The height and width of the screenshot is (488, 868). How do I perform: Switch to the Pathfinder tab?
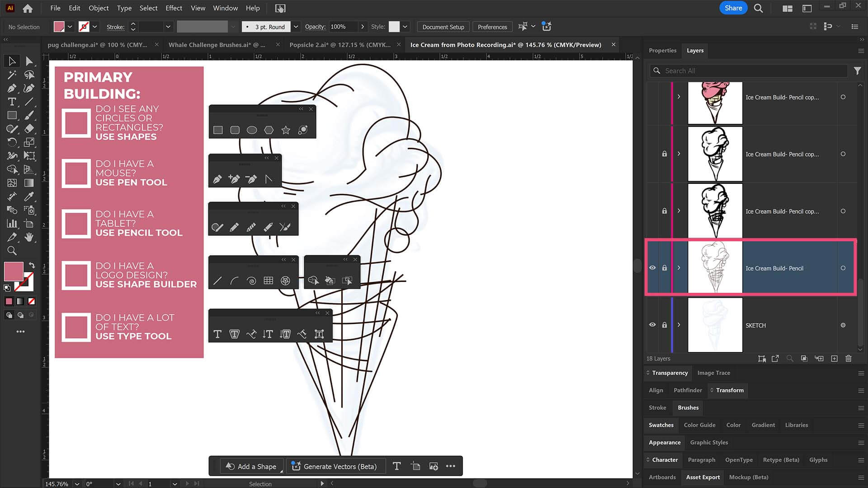pyautogui.click(x=688, y=390)
